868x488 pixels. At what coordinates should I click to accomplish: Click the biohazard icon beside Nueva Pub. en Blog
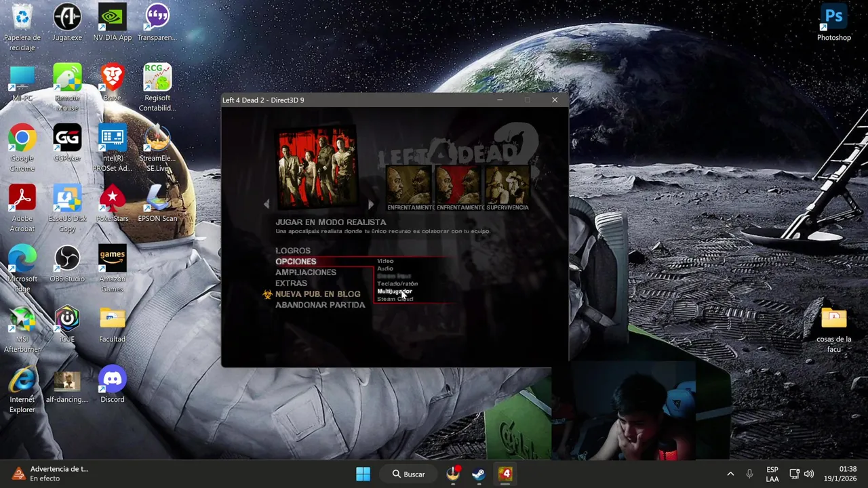pos(268,294)
